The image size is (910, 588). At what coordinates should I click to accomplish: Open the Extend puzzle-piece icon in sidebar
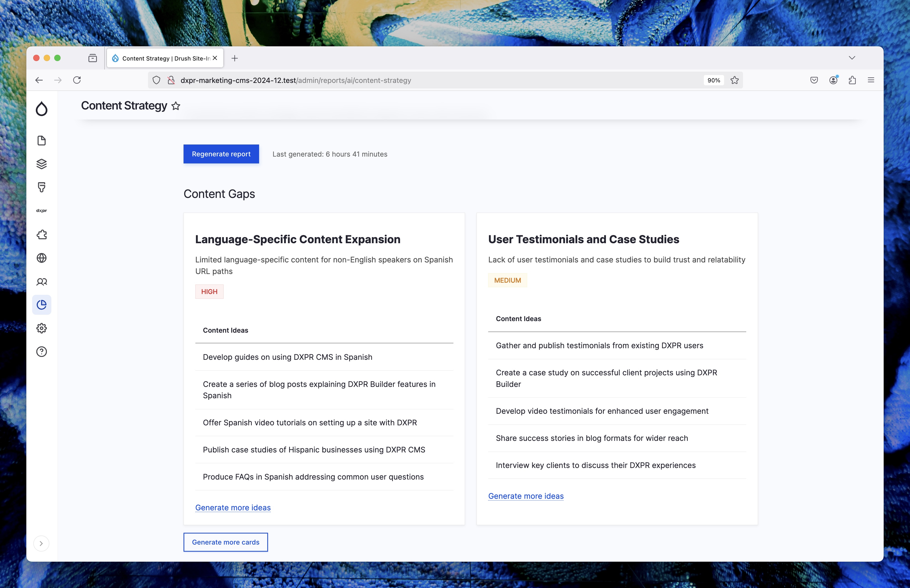(41, 235)
